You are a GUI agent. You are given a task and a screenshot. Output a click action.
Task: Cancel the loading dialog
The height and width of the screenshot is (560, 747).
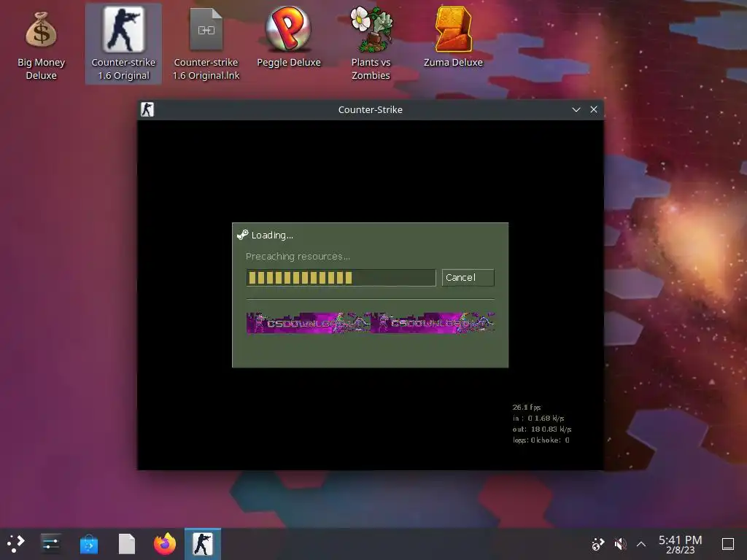(x=468, y=278)
